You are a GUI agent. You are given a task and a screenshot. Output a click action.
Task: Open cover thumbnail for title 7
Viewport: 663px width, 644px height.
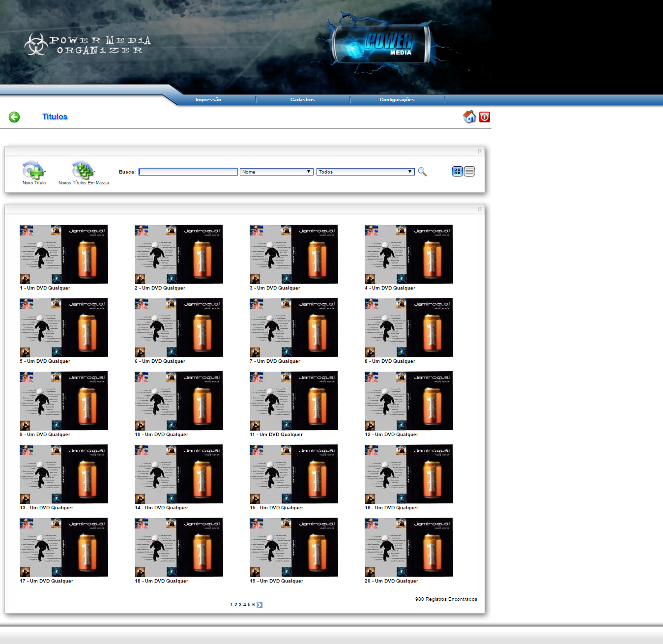(x=294, y=327)
